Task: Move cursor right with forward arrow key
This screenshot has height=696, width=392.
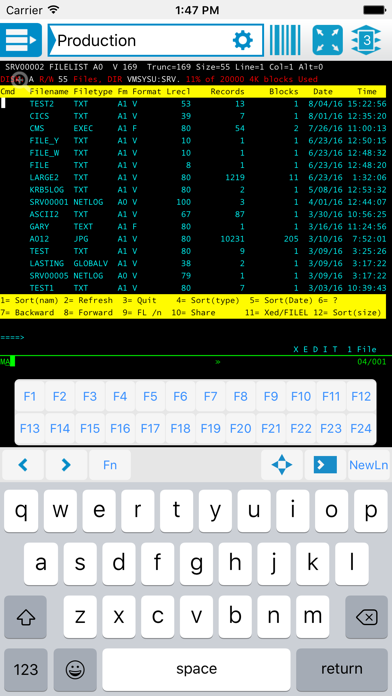Action: point(66,465)
